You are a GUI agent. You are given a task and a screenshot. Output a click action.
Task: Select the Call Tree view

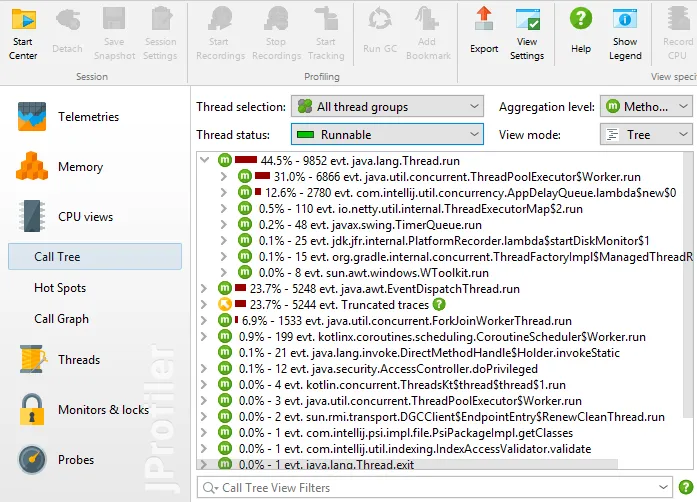[95, 257]
